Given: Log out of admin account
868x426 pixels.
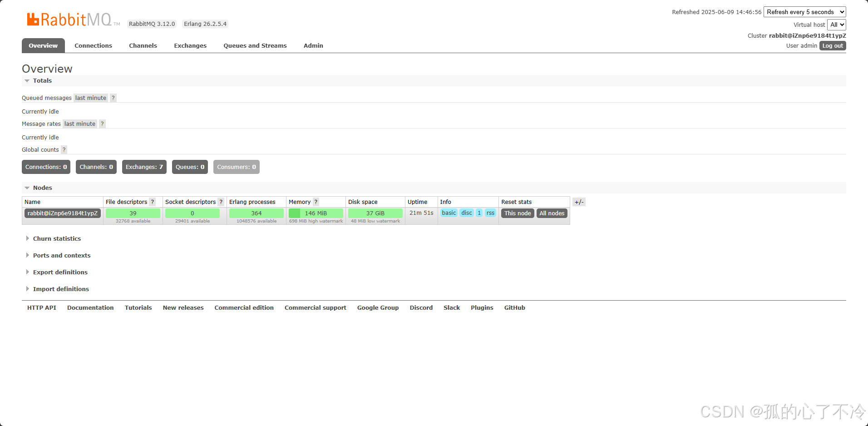Looking at the screenshot, I should point(833,45).
